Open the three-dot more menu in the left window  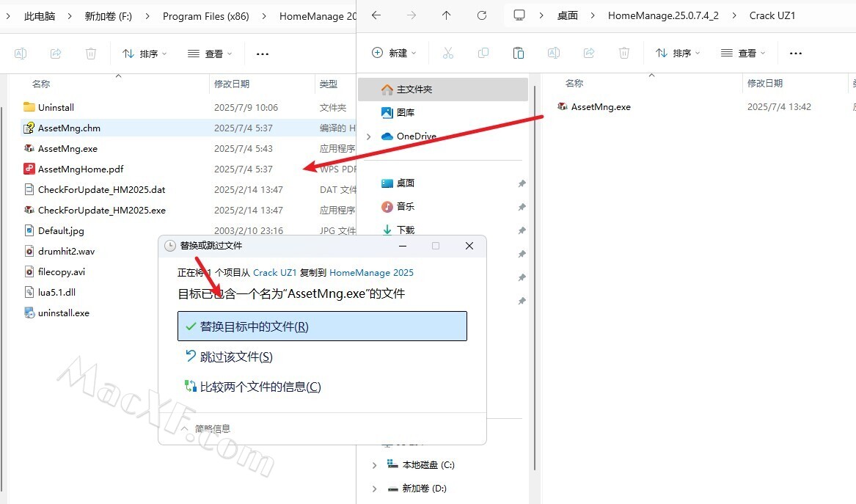(263, 54)
